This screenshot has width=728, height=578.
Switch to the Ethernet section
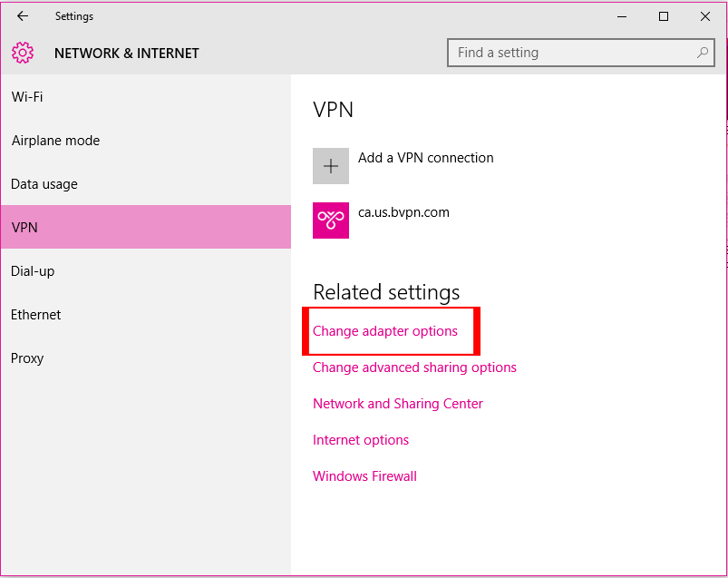36,315
